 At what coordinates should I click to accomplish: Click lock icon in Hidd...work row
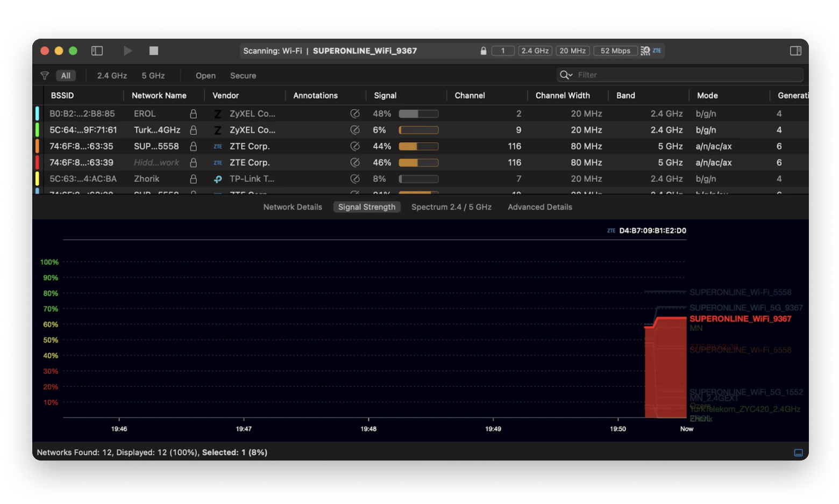coord(193,162)
